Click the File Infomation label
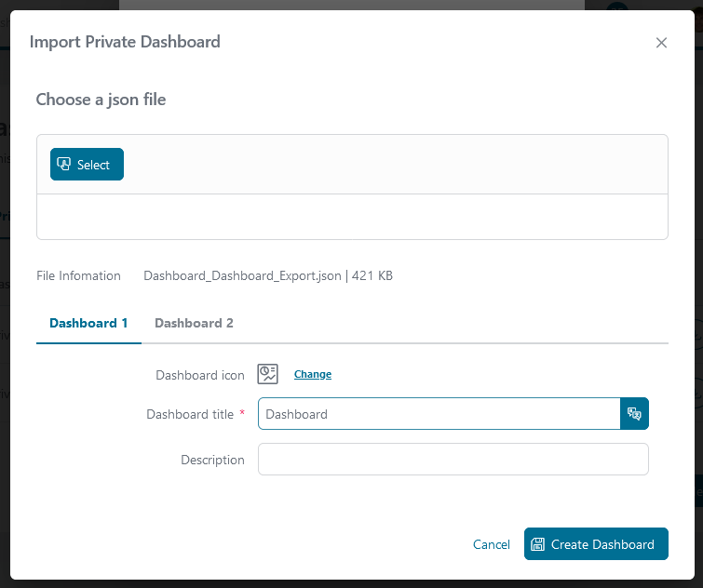Screen dimensions: 703x588 pyautogui.click(x=78, y=275)
